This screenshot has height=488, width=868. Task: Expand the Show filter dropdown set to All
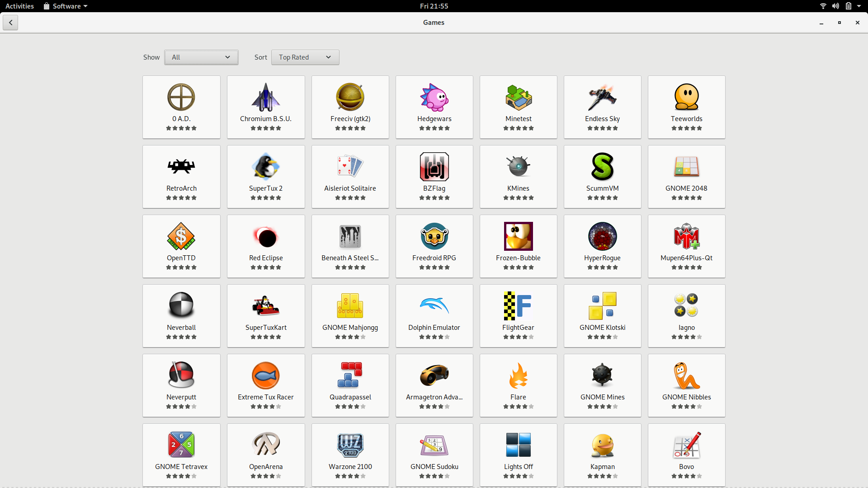pyautogui.click(x=201, y=57)
